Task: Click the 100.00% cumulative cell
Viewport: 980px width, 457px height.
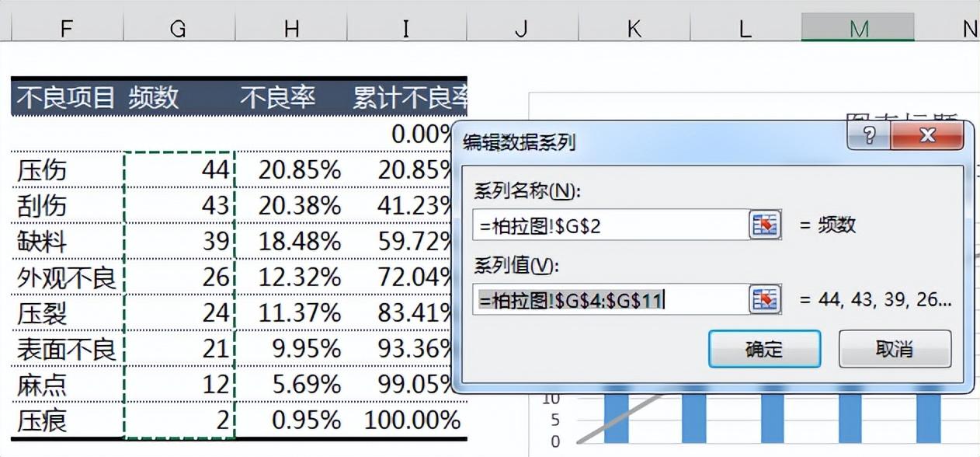Action: pyautogui.click(x=408, y=421)
